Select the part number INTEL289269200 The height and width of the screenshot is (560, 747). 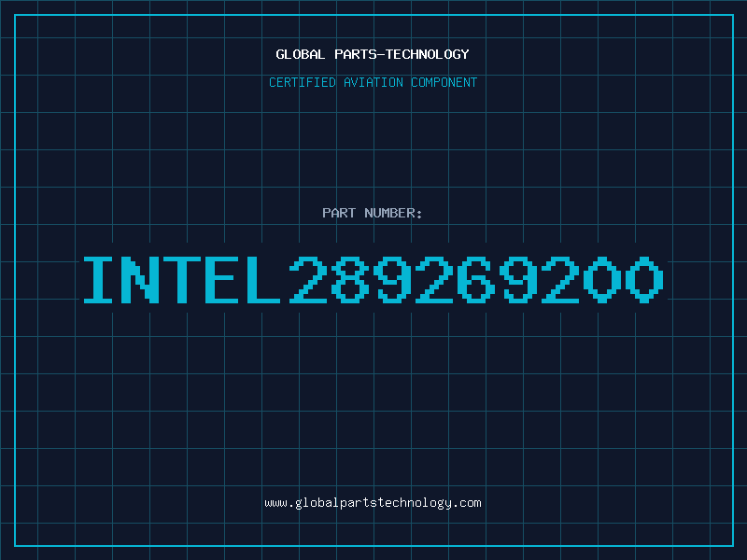tap(373, 280)
